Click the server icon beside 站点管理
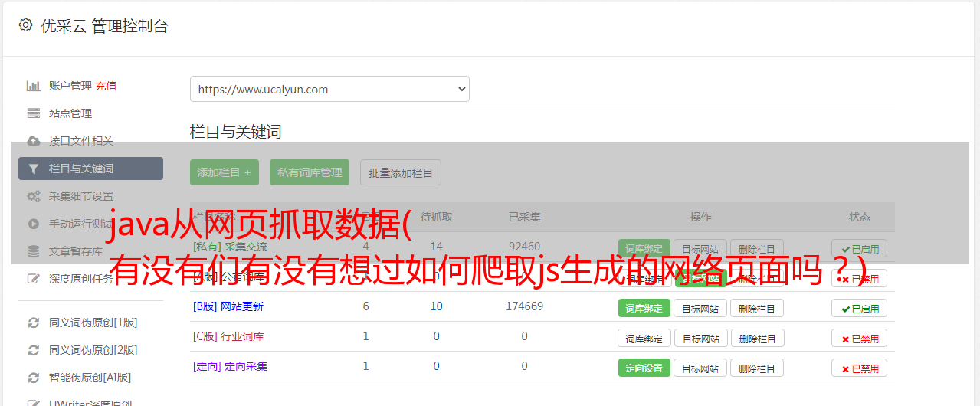980x406 pixels. [33, 113]
